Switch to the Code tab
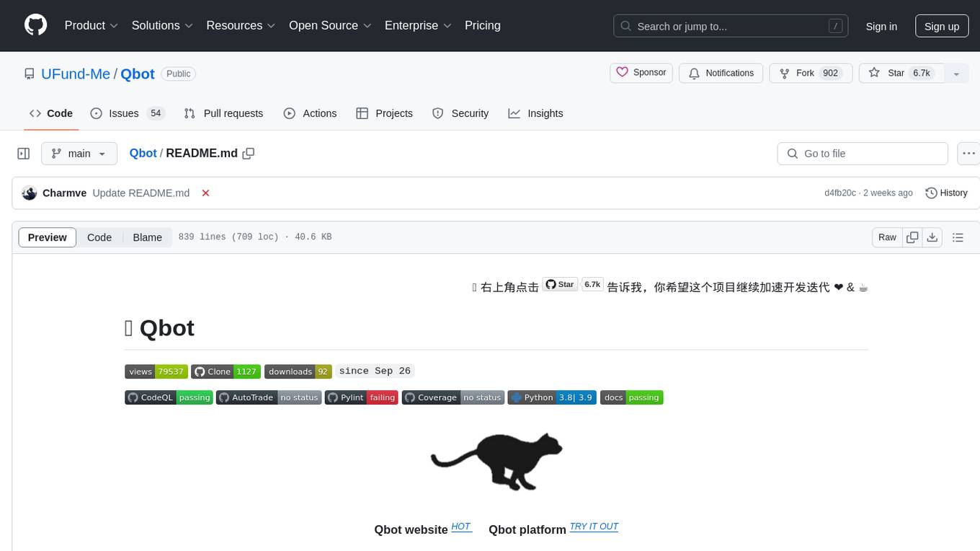The width and height of the screenshot is (980, 551). 51,113
